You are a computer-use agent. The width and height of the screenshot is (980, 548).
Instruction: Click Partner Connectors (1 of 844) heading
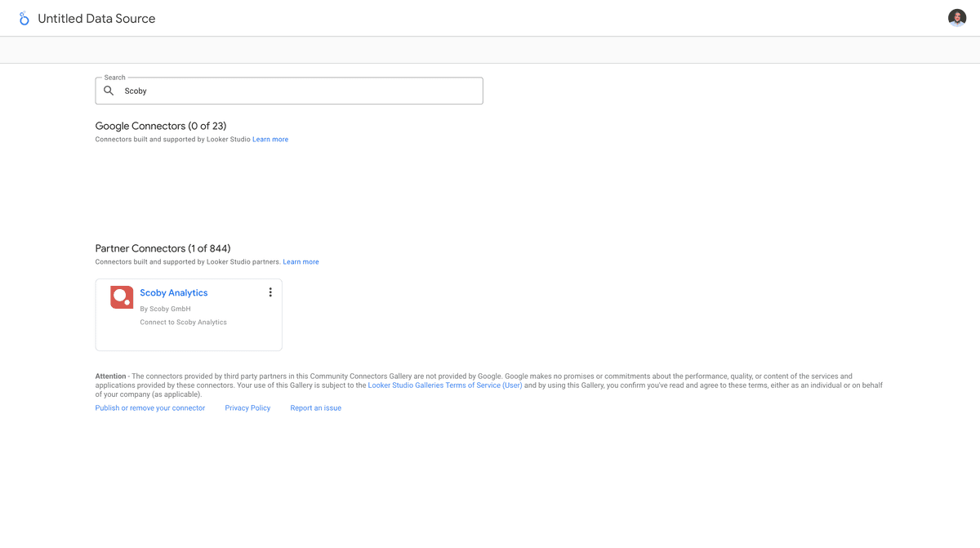(x=163, y=248)
